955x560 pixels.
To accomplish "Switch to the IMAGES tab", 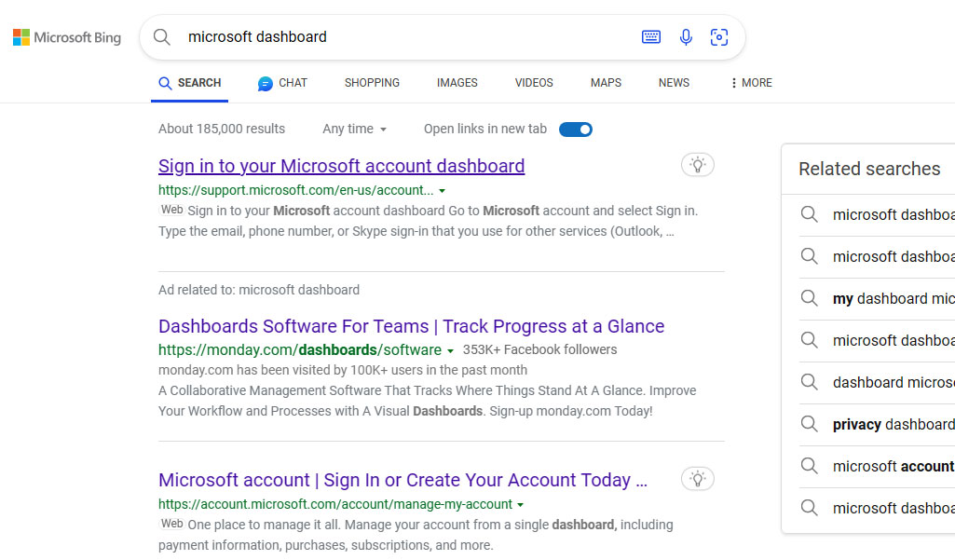I will [457, 83].
